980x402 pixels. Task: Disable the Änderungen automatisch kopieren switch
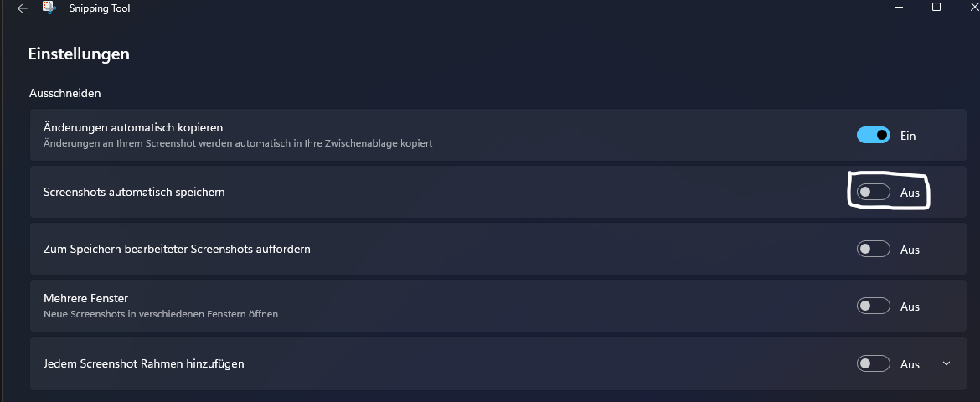[x=873, y=135]
